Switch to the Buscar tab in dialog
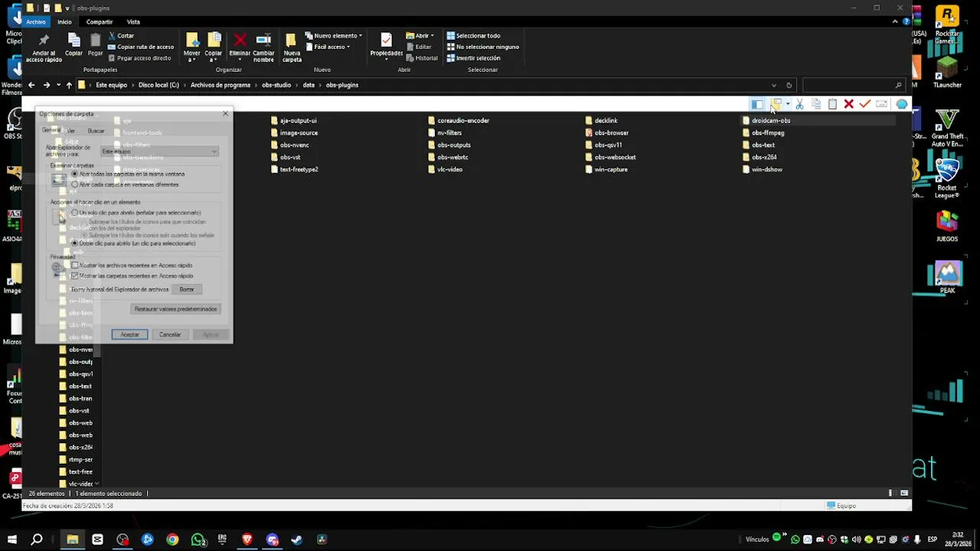The height and width of the screenshot is (551, 980). [96, 131]
